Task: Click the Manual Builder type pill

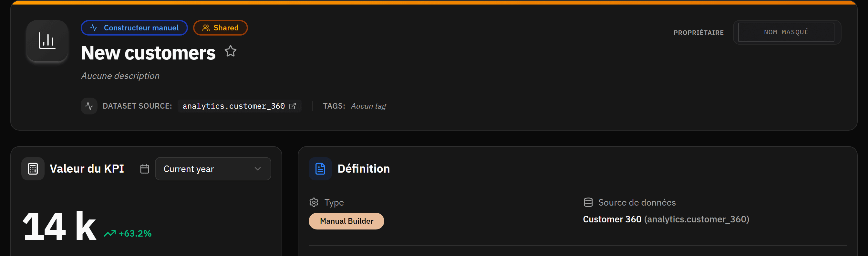Action: (x=346, y=221)
